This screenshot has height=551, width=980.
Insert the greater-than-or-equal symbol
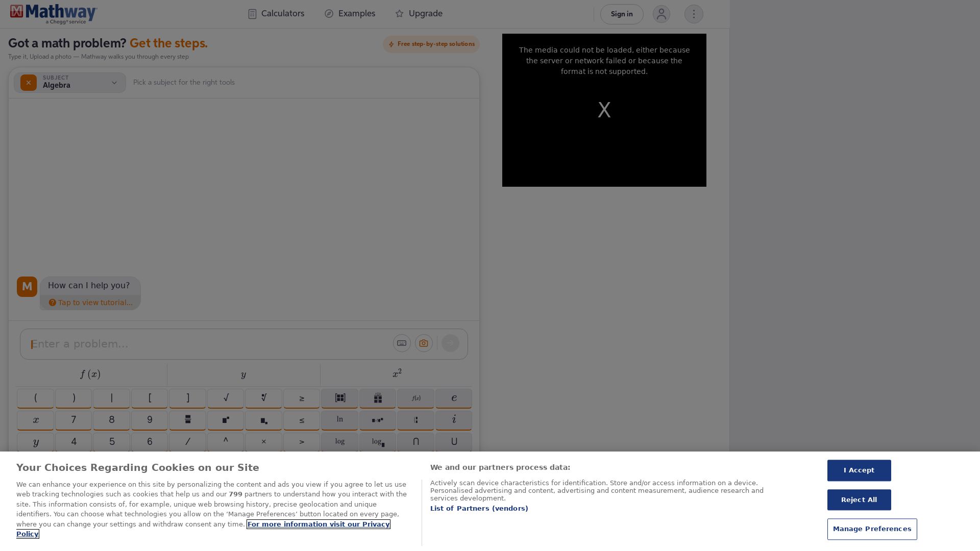pyautogui.click(x=302, y=398)
